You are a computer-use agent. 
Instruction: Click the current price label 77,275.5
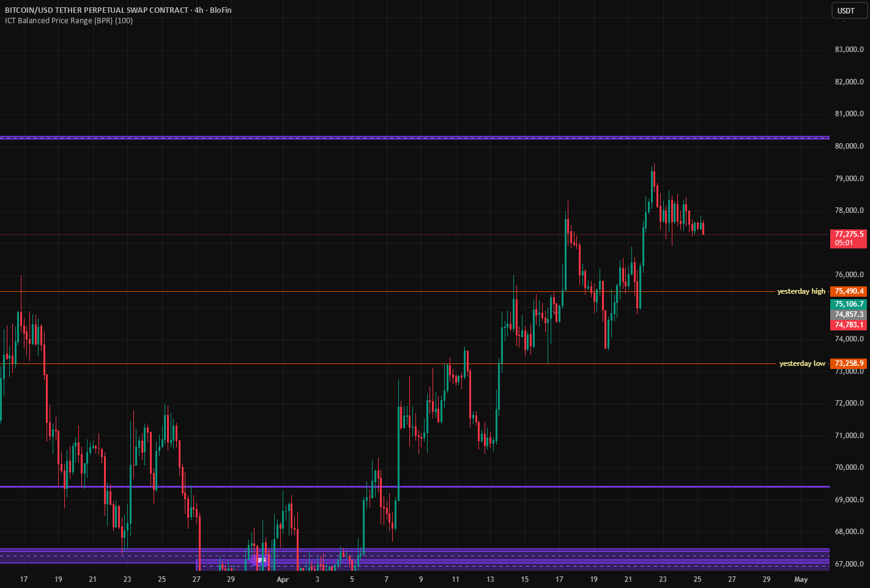coord(849,238)
